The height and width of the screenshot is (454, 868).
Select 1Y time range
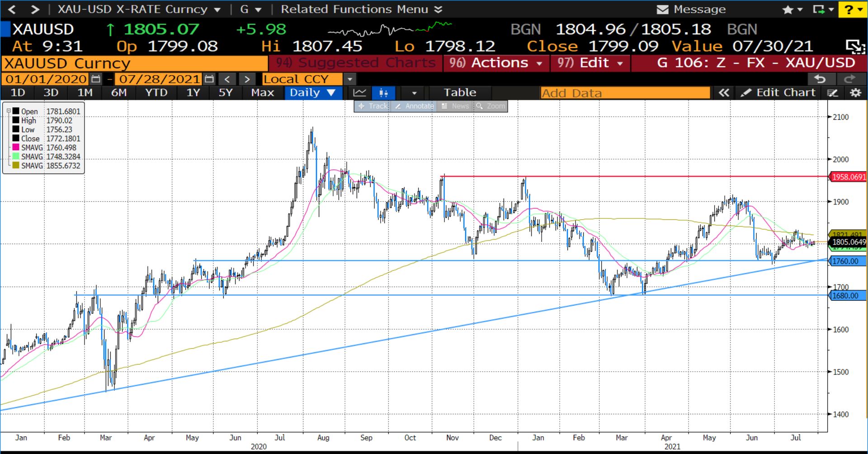(193, 93)
